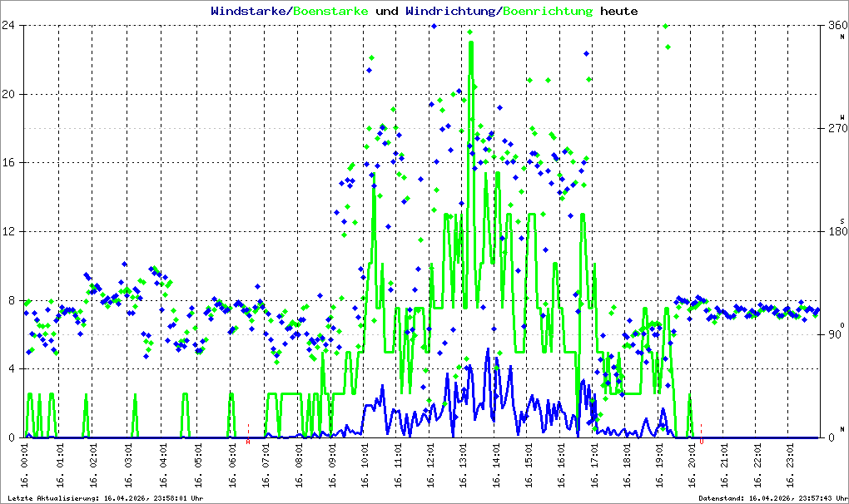Viewport: 849px width, 504px height.
Task: Click the 16. 23:01 time axis label
Action: tap(791, 465)
